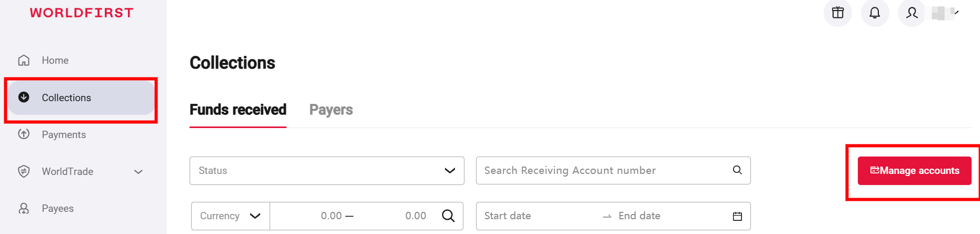Click the Manage accounts button

click(914, 171)
